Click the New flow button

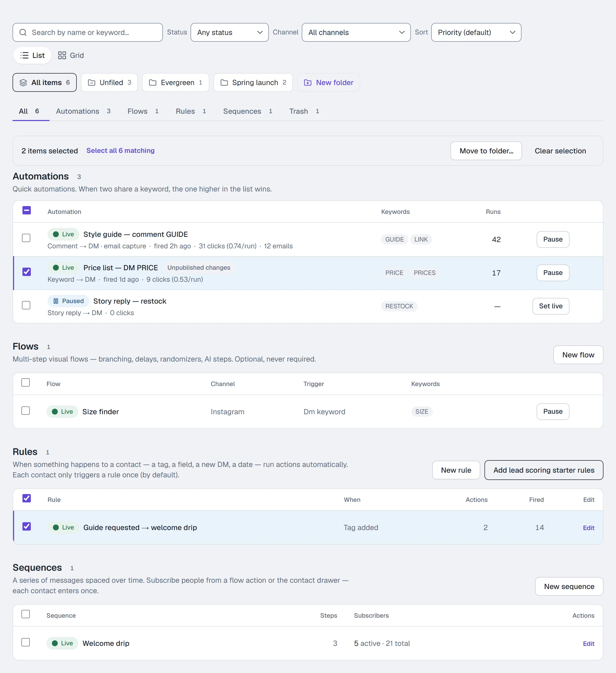pos(578,355)
